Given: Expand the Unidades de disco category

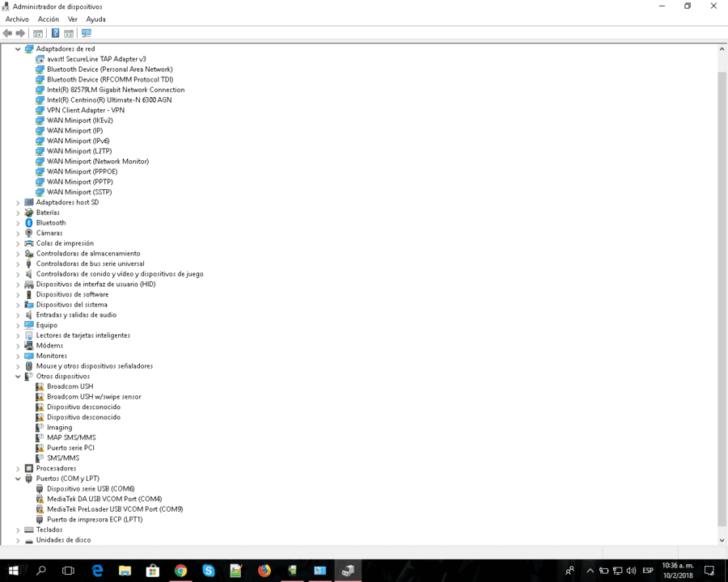Looking at the screenshot, I should 18,540.
